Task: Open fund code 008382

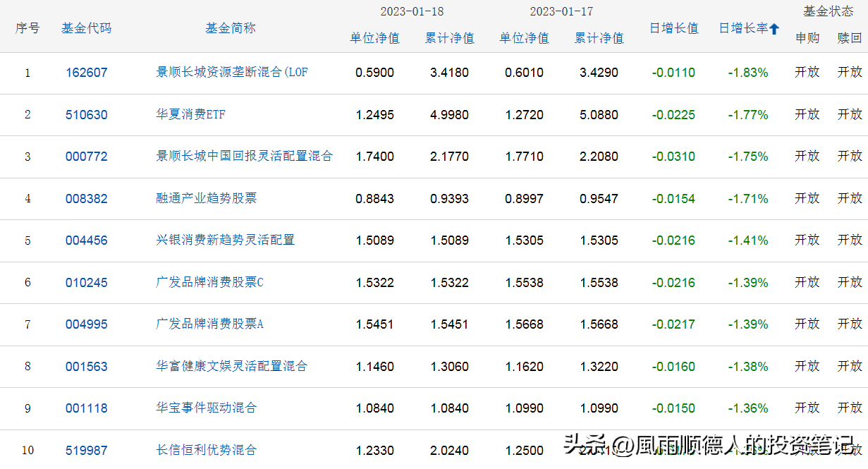Action: [87, 199]
